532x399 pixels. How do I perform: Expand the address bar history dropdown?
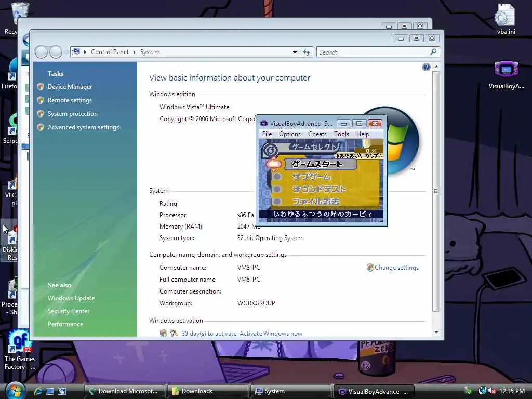tap(295, 52)
